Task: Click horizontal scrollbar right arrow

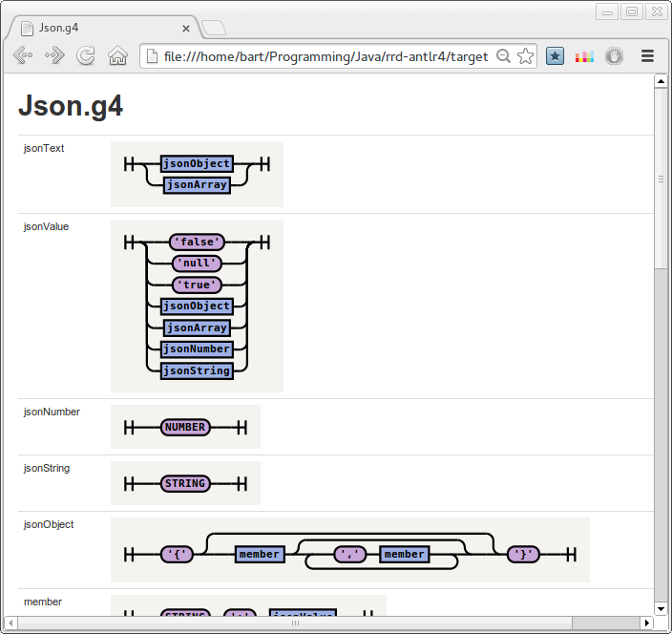Action: (647, 623)
